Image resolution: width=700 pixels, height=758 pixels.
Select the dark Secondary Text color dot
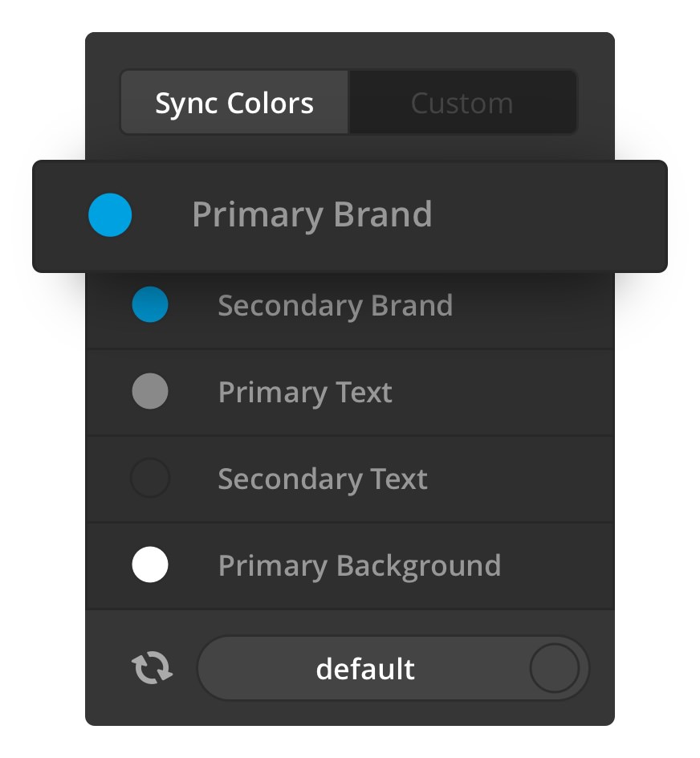click(x=150, y=478)
